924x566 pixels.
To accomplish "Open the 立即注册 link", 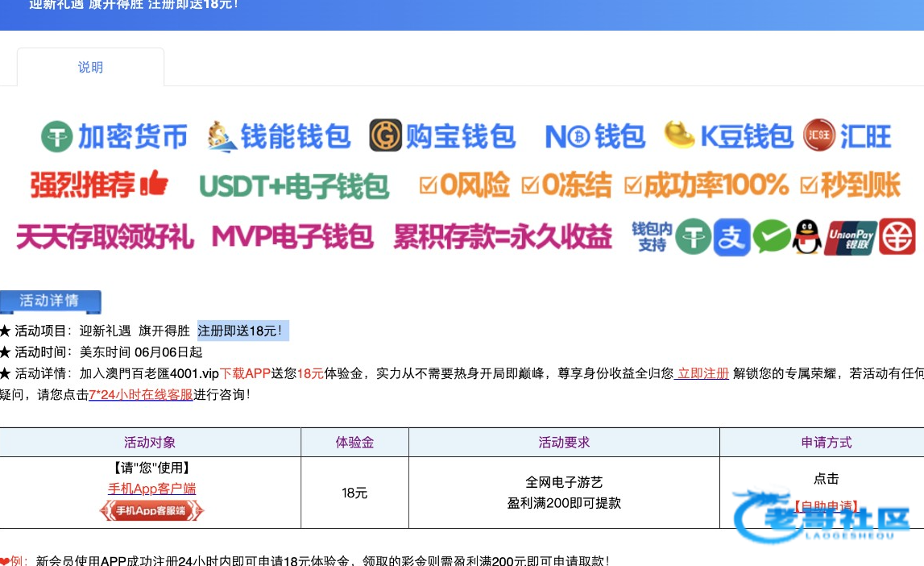I will pyautogui.click(x=702, y=373).
